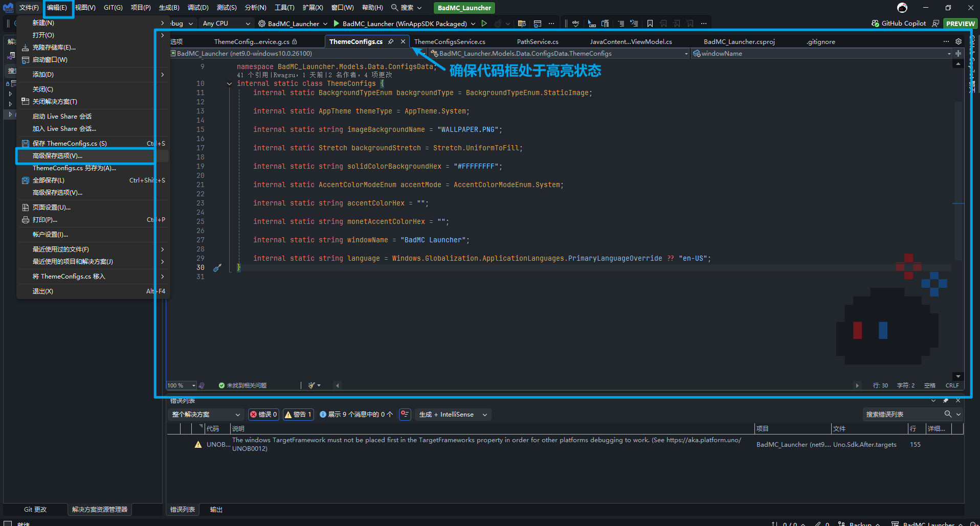Toggle bookmark on the current line
980x526 pixels.
coord(650,24)
